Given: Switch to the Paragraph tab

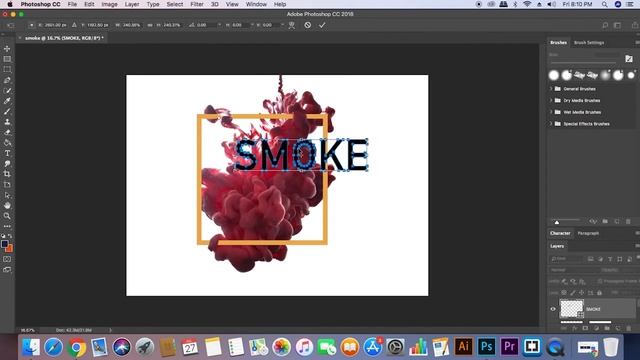Looking at the screenshot, I should 588,233.
